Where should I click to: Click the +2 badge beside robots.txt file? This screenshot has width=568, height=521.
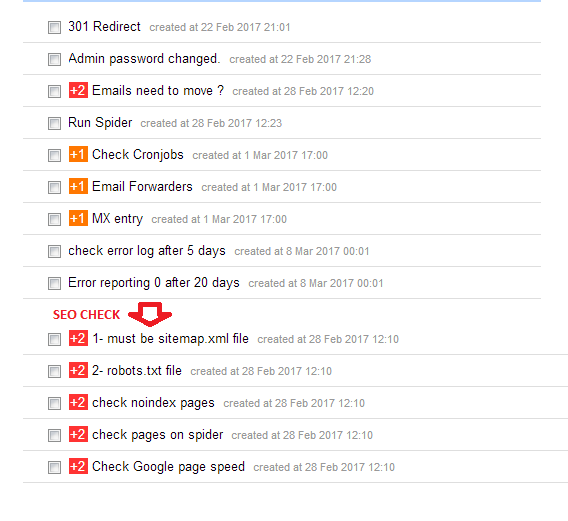pyautogui.click(x=78, y=370)
